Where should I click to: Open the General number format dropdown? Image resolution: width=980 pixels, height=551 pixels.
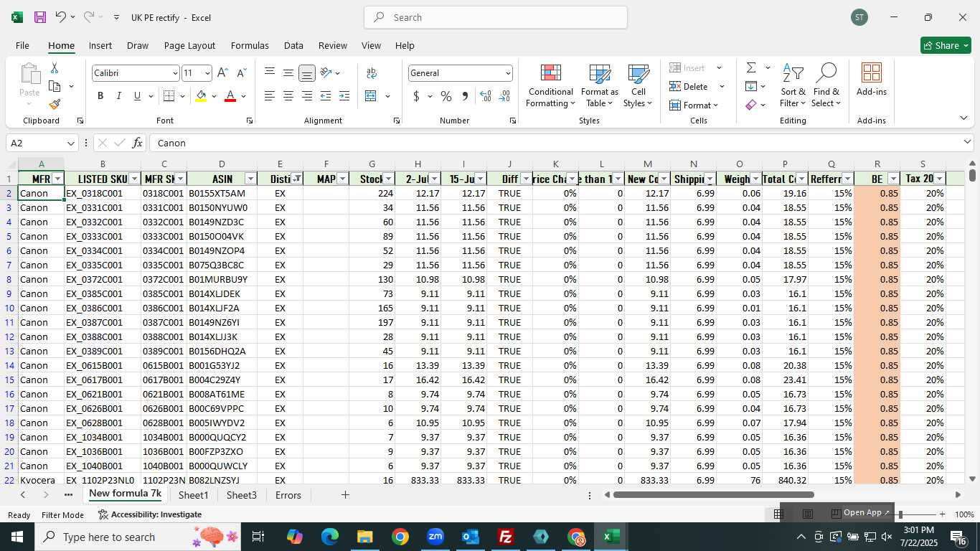click(508, 73)
